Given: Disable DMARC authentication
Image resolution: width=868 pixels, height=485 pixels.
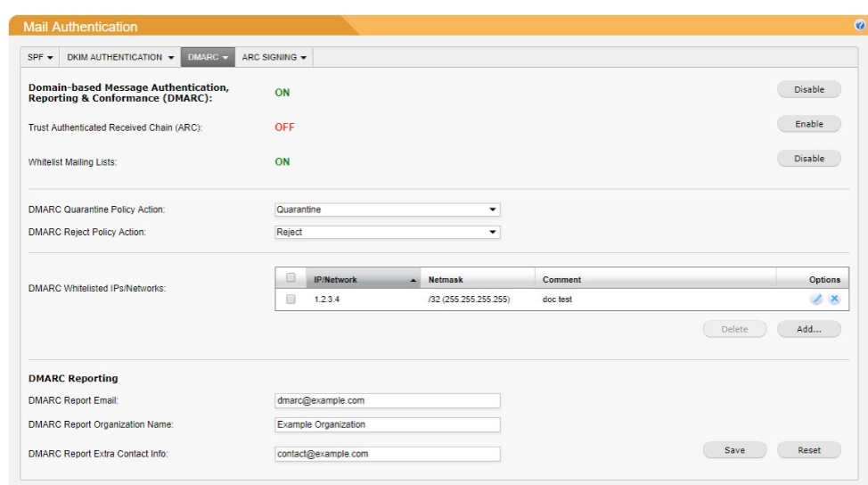Looking at the screenshot, I should [x=809, y=89].
